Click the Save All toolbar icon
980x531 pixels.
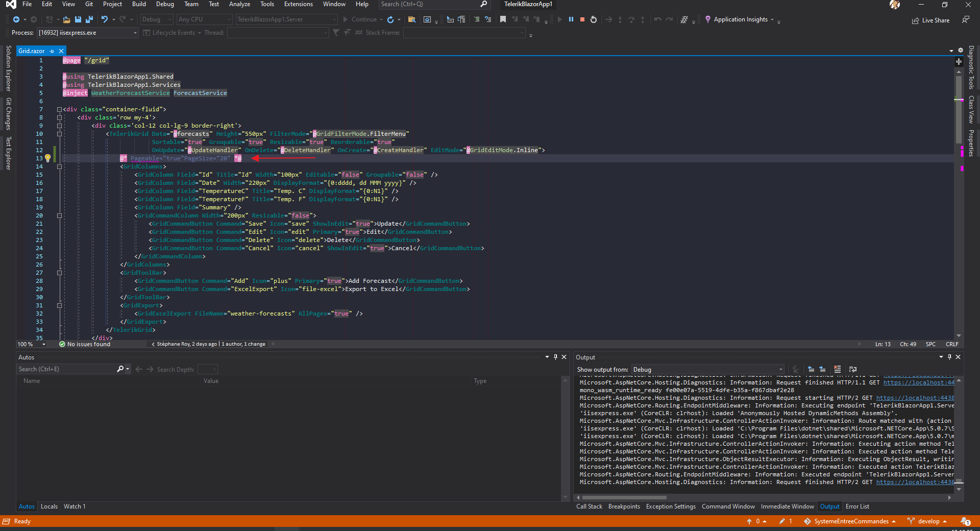(89, 19)
